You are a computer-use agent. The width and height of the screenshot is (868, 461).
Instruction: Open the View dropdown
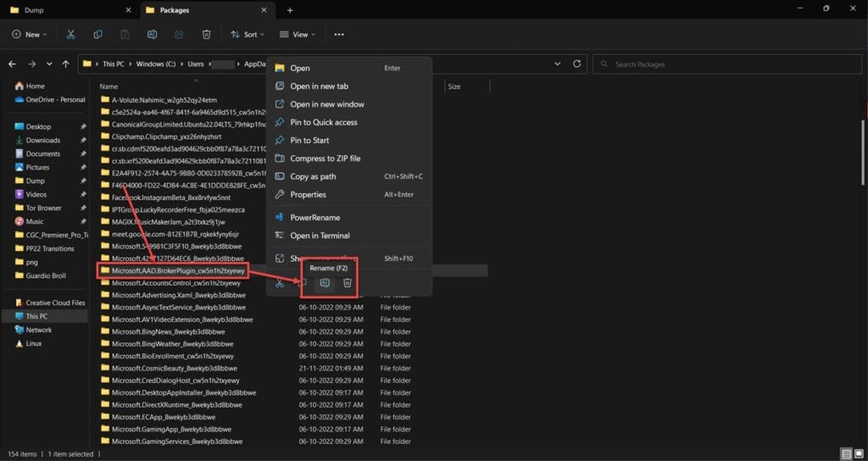(298, 34)
